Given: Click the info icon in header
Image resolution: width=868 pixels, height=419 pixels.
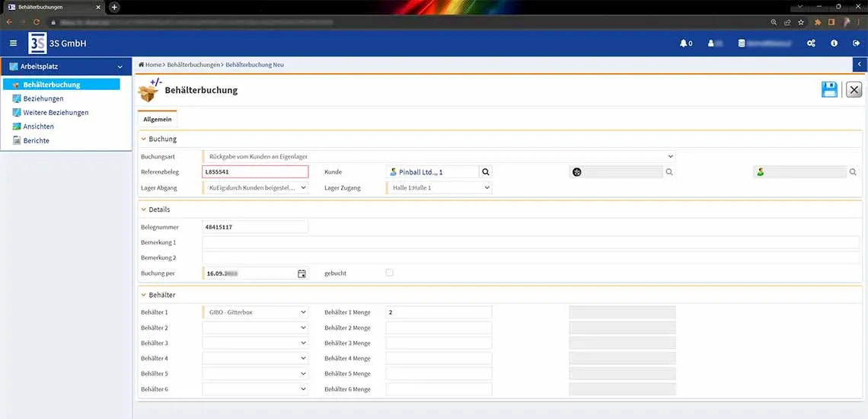Looking at the screenshot, I should 834,43.
